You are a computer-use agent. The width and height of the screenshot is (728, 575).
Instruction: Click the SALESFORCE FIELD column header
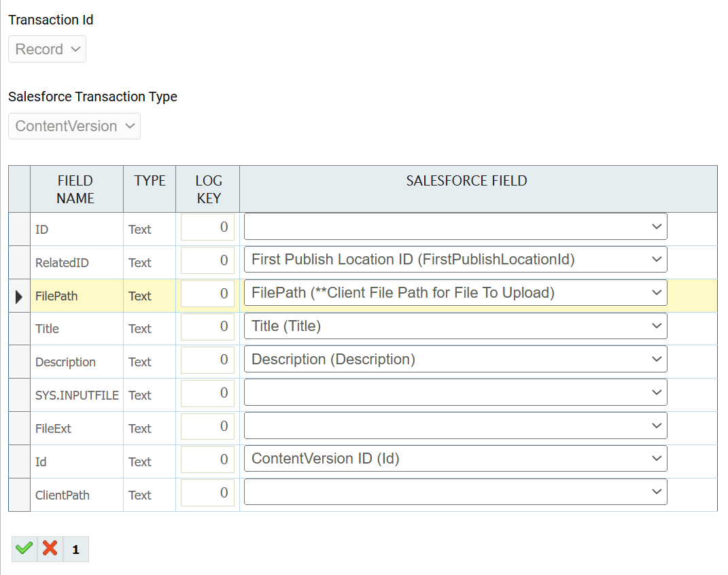pyautogui.click(x=466, y=181)
